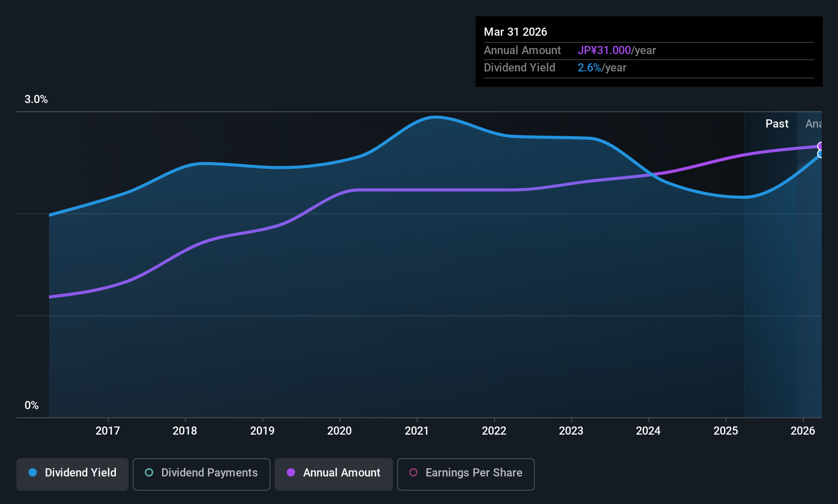838x504 pixels.
Task: Click the 2021 x-axis year label
Action: click(417, 431)
